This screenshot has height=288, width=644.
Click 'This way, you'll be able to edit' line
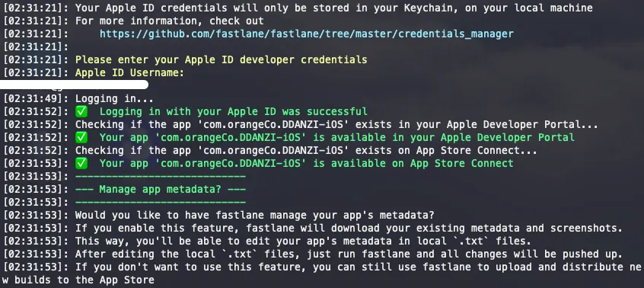tap(303, 241)
